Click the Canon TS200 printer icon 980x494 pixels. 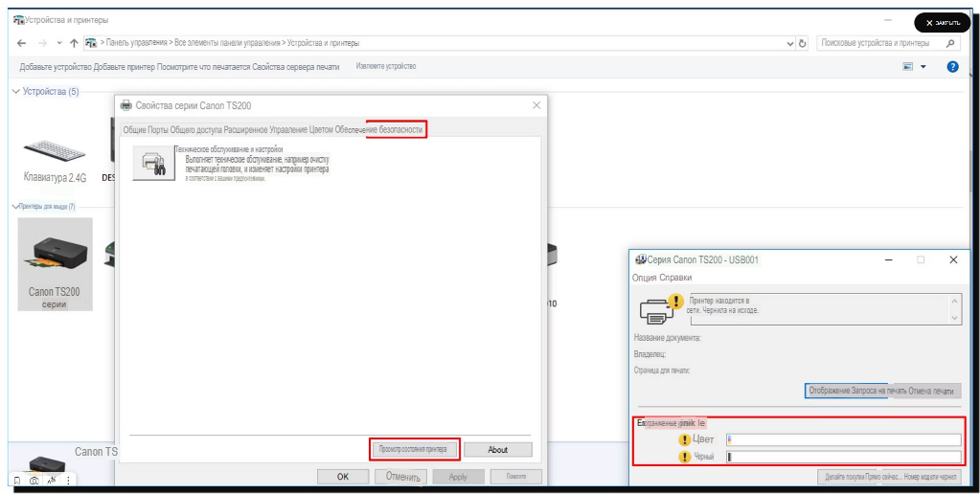[x=56, y=253]
